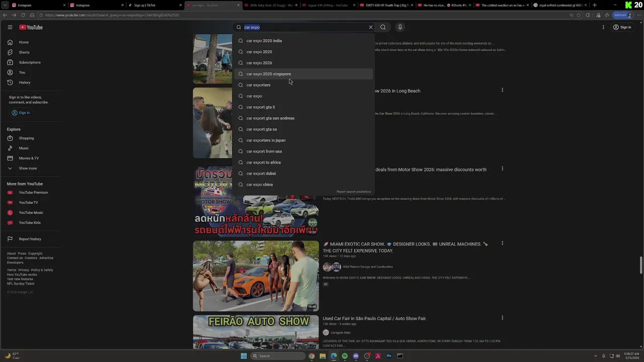
Task: Open Spotify from the taskbar
Action: coord(345,356)
